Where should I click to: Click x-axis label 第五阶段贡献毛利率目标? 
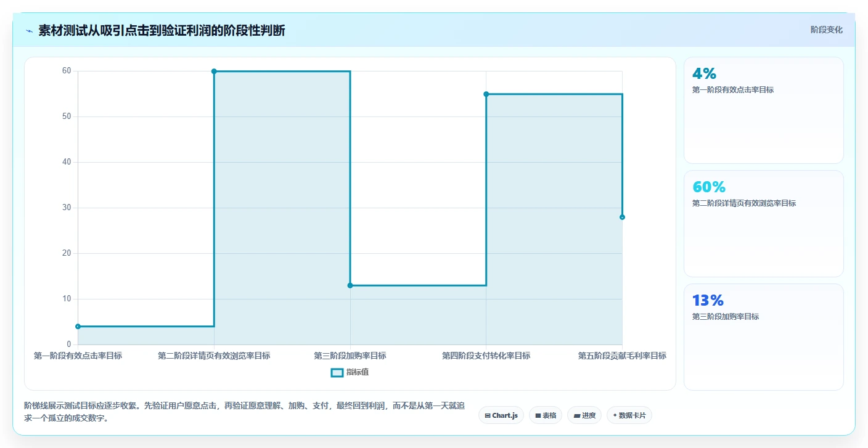pos(622,356)
